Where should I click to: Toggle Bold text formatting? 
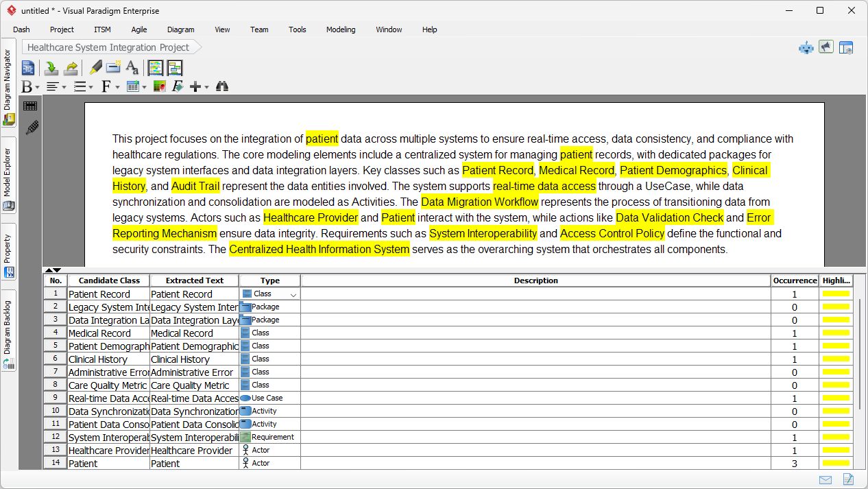tap(27, 86)
